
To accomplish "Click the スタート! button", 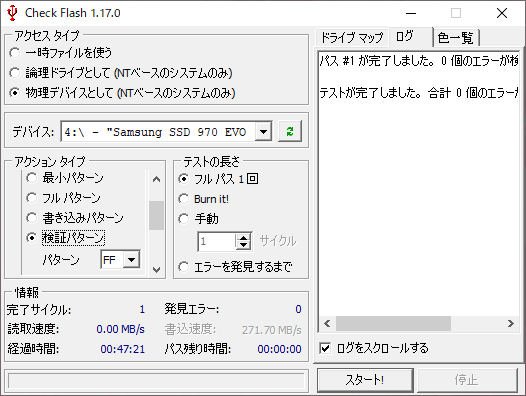I will pyautogui.click(x=365, y=380).
